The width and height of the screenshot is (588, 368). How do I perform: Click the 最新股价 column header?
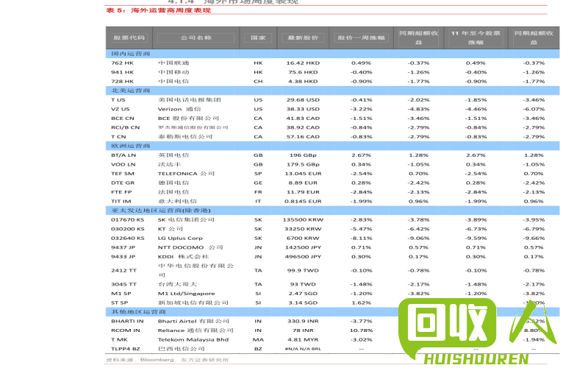[303, 38]
